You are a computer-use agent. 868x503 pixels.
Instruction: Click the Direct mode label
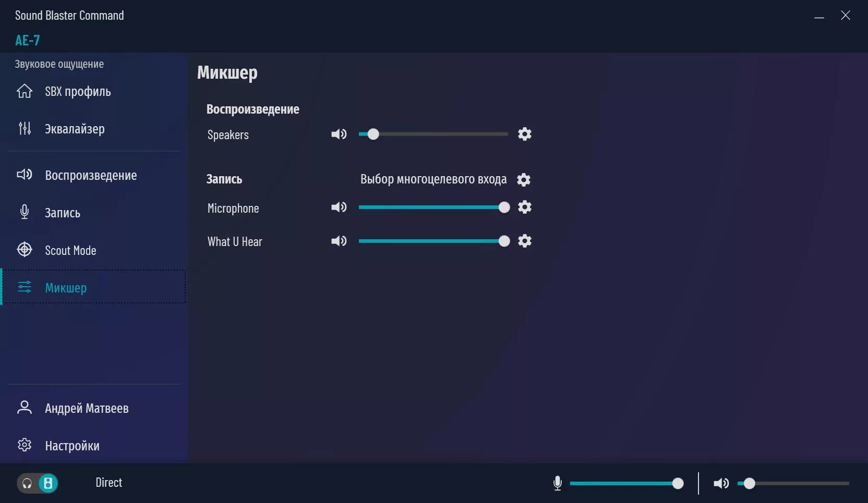[108, 483]
